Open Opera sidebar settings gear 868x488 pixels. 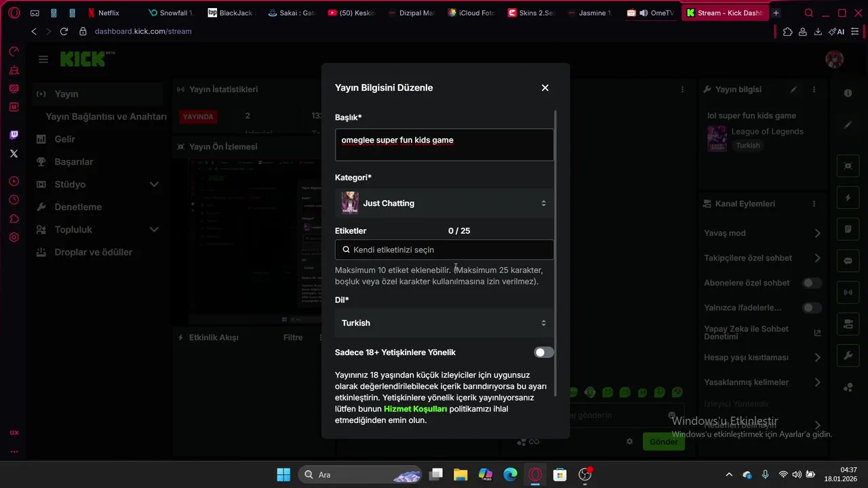14,237
